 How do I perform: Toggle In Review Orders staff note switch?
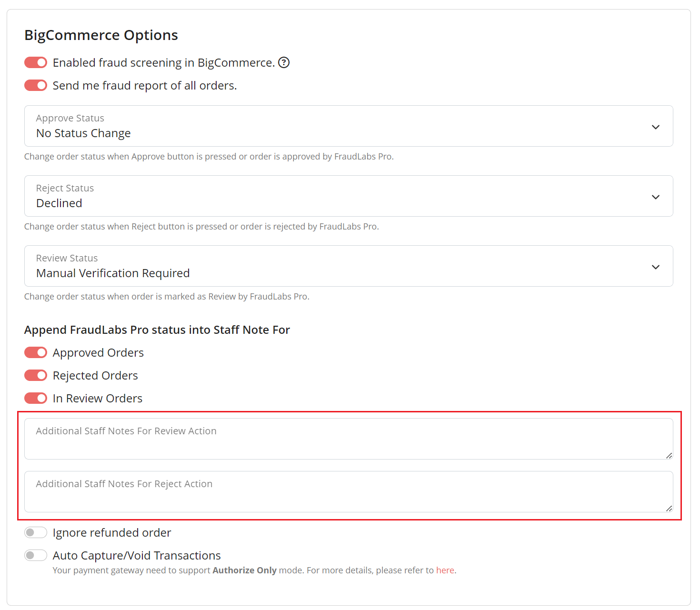coord(36,398)
